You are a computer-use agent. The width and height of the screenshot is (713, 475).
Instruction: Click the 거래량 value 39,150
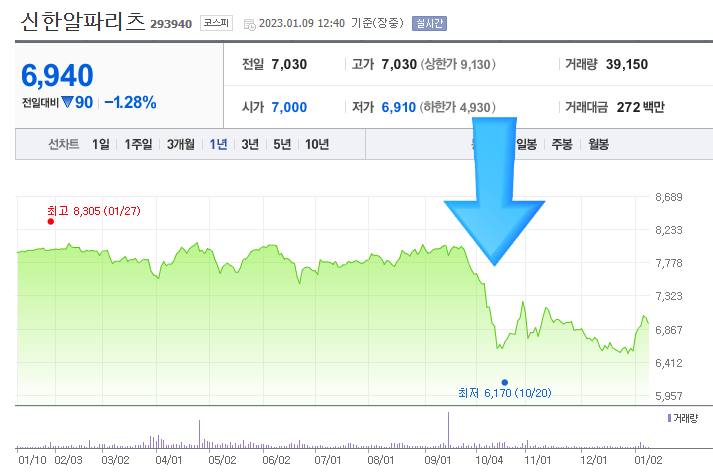click(x=627, y=65)
